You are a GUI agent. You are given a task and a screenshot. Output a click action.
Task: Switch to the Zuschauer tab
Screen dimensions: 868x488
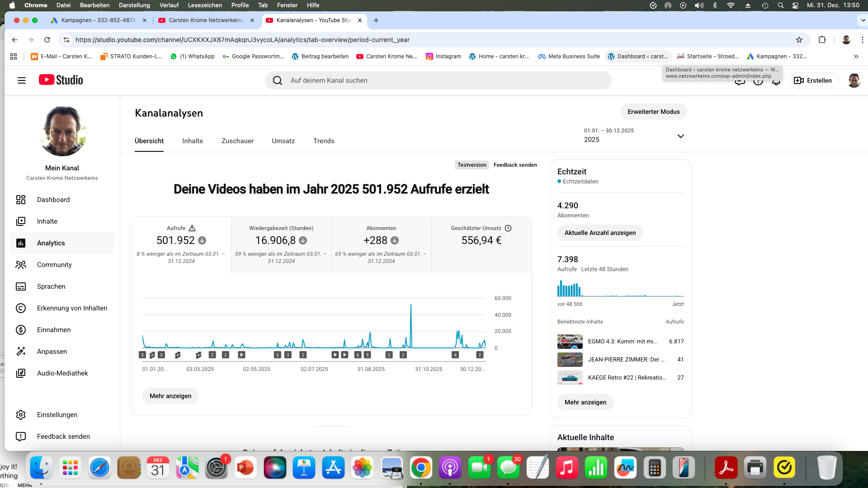pos(237,141)
